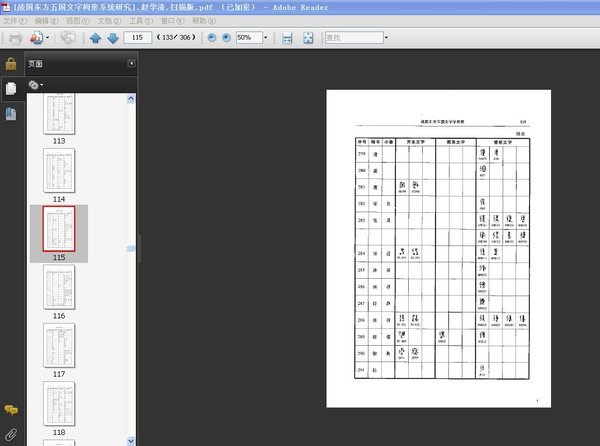The width and height of the screenshot is (600, 446).
Task: Select page thumbnail 117
Action: 59,345
